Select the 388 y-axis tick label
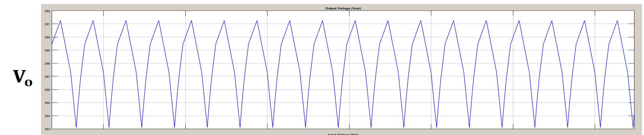 (47, 64)
